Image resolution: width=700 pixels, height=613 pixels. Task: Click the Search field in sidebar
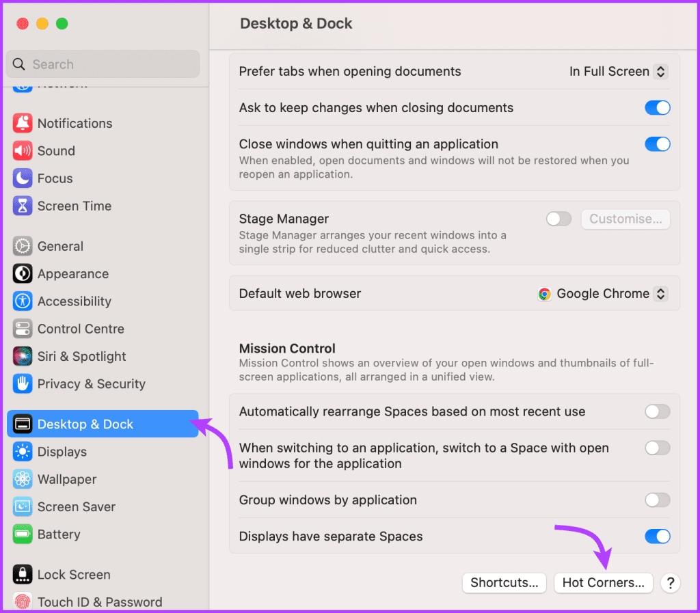(103, 64)
